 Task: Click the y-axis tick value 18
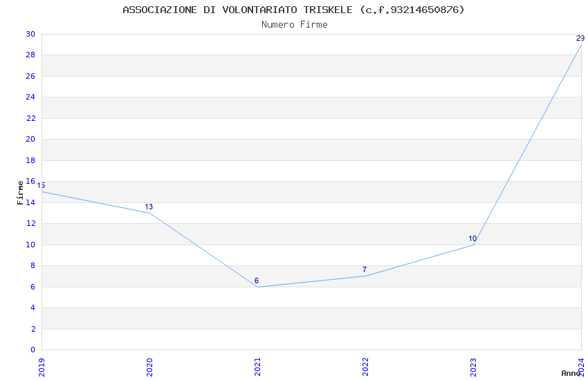click(x=30, y=160)
